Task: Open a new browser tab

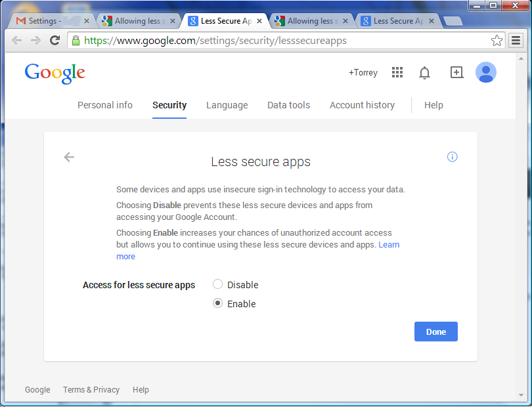Action: click(x=453, y=21)
